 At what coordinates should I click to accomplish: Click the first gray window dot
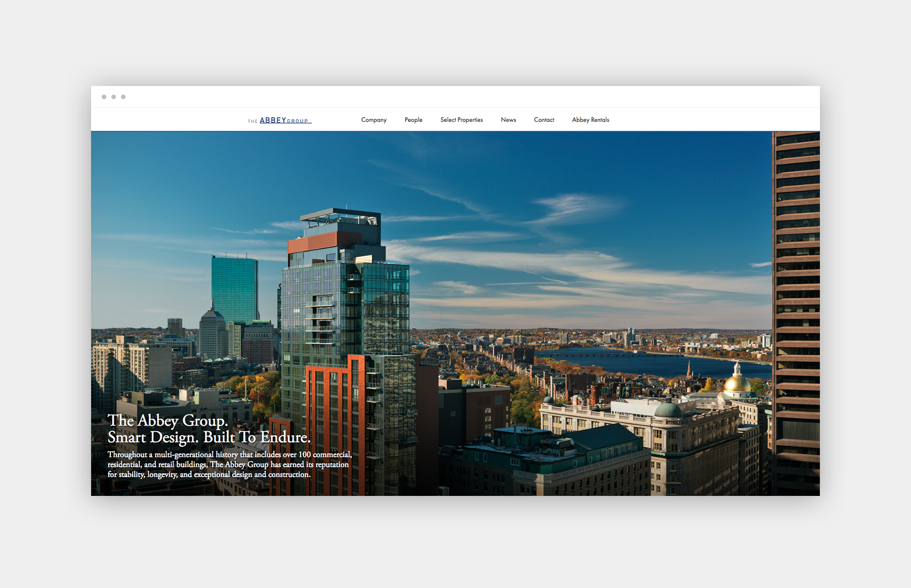(x=104, y=97)
